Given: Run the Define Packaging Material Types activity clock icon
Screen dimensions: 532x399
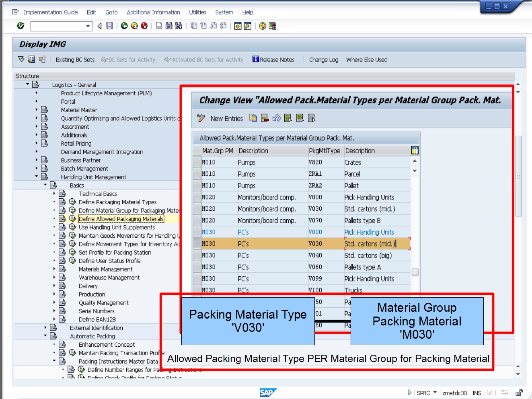Looking at the screenshot, I should pos(72,202).
